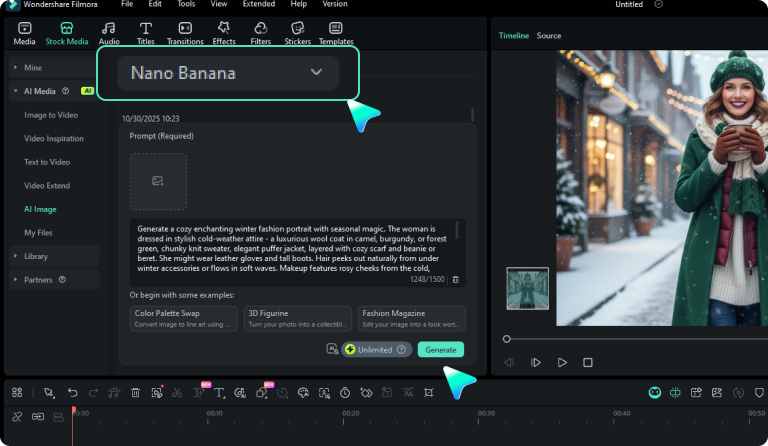Click the Partners help icon
Viewport: 768px width, 446px height.
tap(62, 280)
